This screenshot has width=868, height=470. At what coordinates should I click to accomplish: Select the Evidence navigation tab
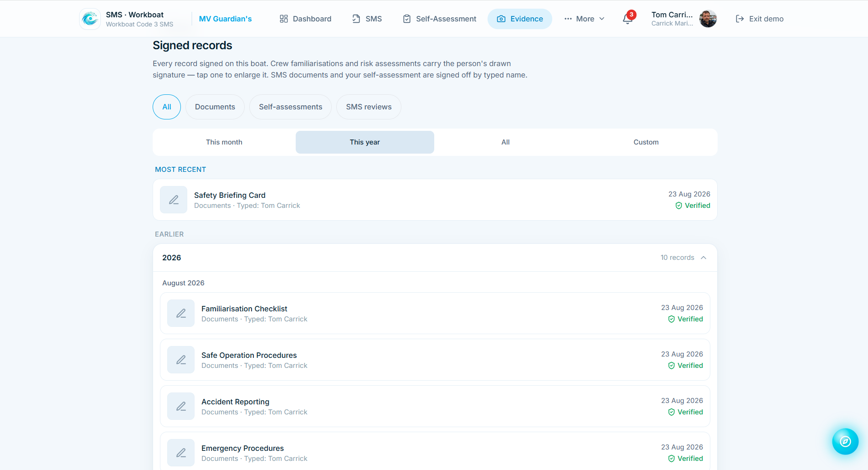click(x=520, y=19)
